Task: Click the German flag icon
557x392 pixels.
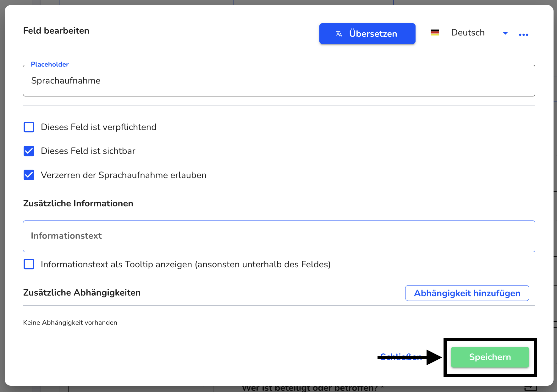Action: pos(435,32)
